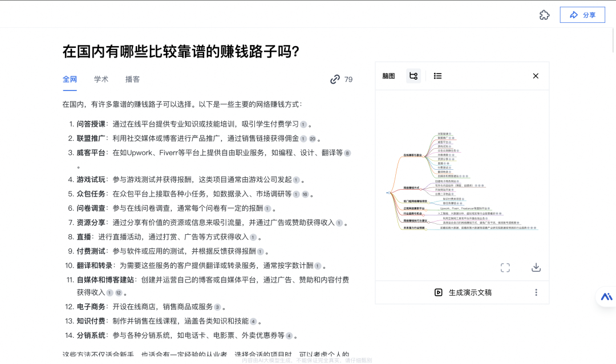Click the puzzle-piece extension icon
The image size is (616, 364).
click(544, 15)
